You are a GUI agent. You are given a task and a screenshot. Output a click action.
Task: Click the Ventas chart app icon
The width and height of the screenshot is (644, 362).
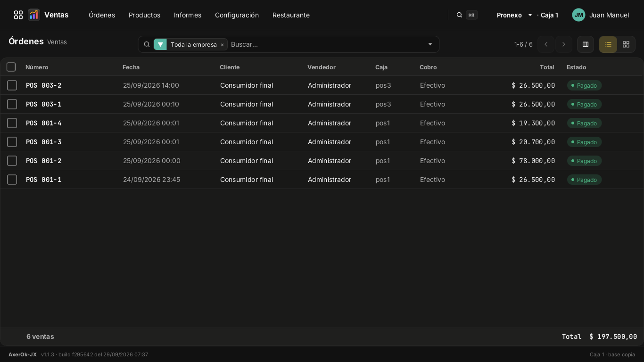coord(34,15)
